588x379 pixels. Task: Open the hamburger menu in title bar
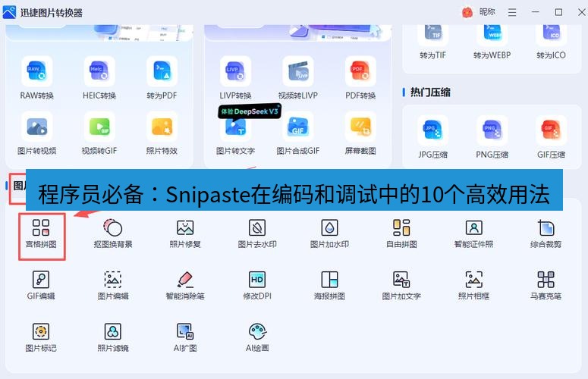[512, 12]
